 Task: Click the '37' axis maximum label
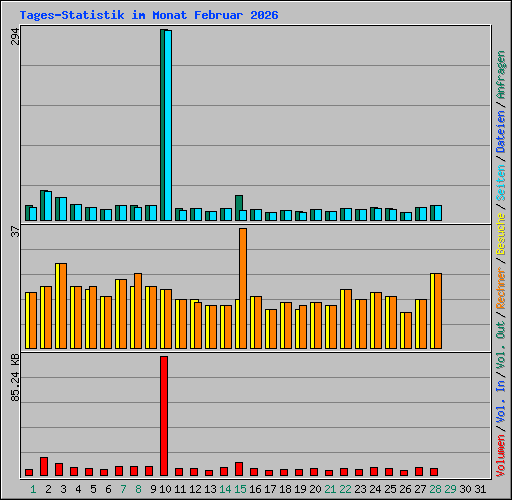coord(15,231)
